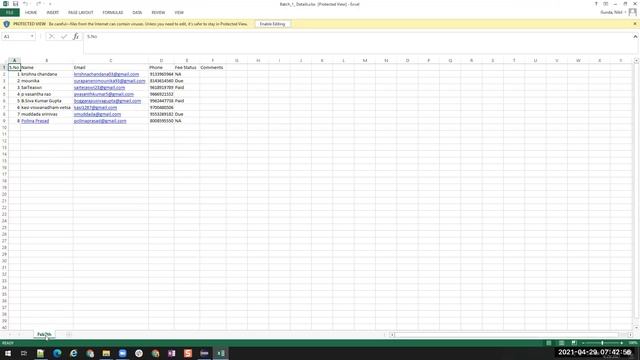Open SaiTeaswi's email link
The image size is (640, 360).
[100, 88]
